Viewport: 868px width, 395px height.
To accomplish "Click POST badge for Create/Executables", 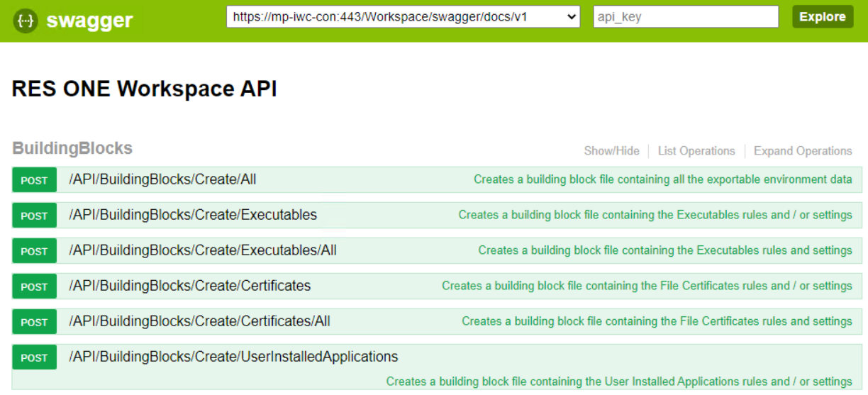I will tap(34, 216).
